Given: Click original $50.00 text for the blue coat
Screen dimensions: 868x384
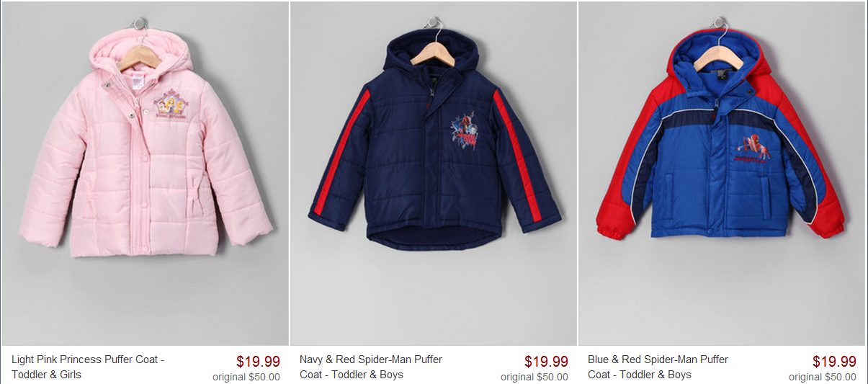Looking at the screenshot, I should [x=823, y=377].
